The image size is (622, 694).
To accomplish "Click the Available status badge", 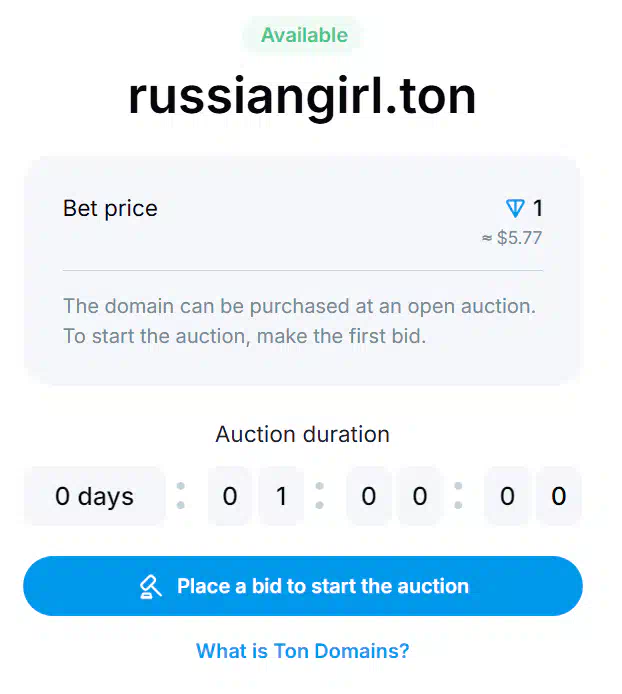I will (304, 35).
